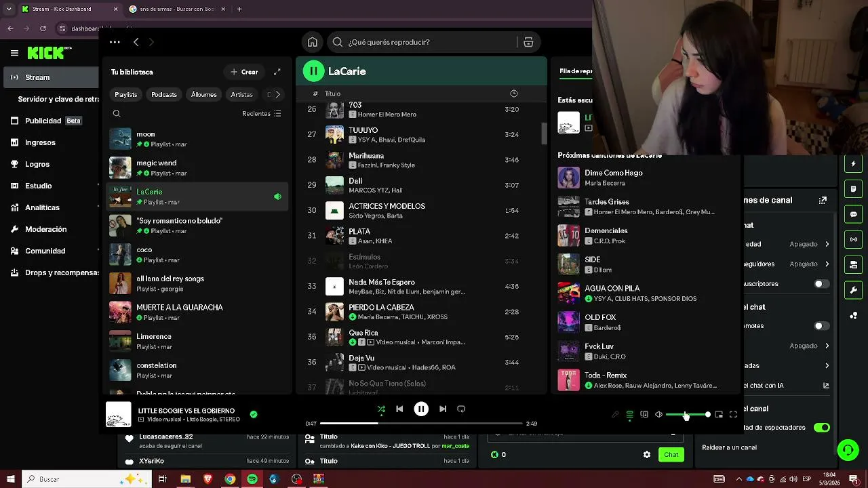
Task: Open Kick Logros sidebar section
Action: pyautogui.click(x=37, y=164)
